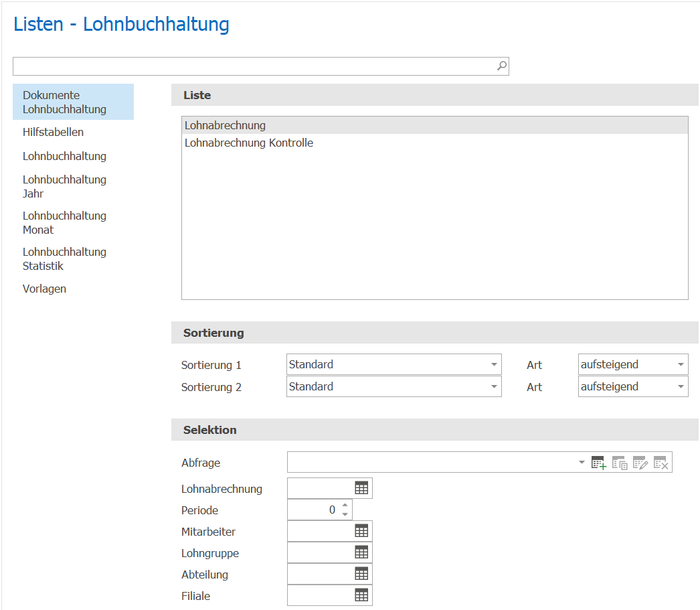Add a new Abfrage query
The height and width of the screenshot is (610, 700).
[599, 463]
